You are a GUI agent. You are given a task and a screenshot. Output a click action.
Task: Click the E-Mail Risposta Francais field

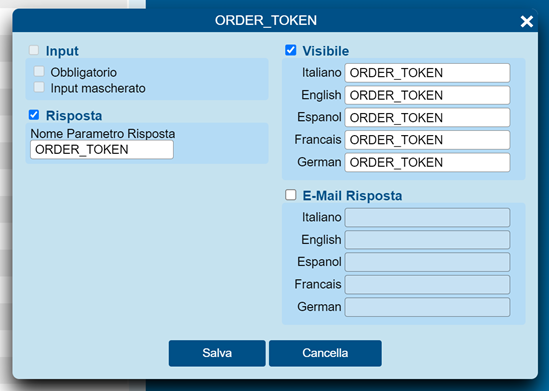point(427,285)
